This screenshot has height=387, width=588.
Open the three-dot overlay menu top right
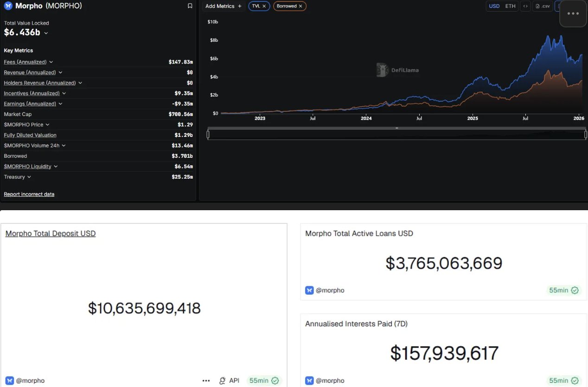click(573, 14)
